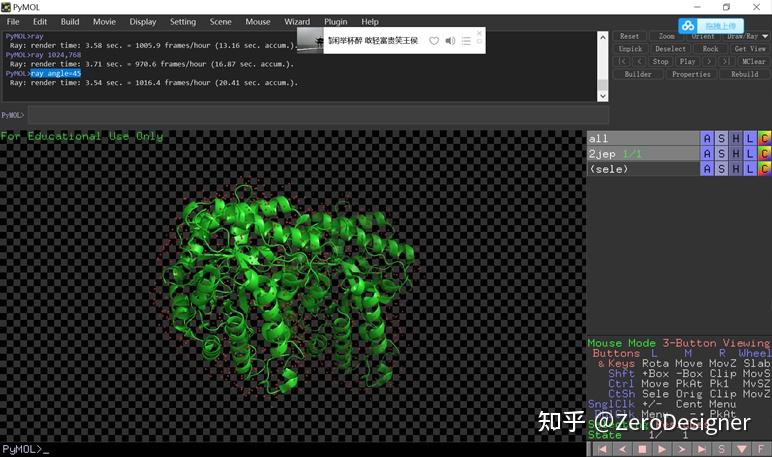Click the < previous frame button in top panel

coord(639,62)
